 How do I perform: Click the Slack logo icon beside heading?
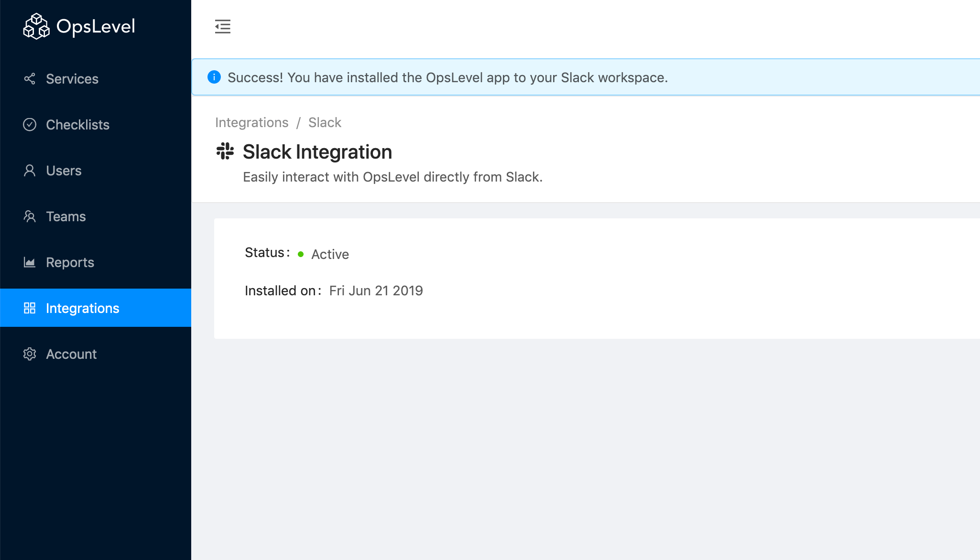tap(225, 151)
